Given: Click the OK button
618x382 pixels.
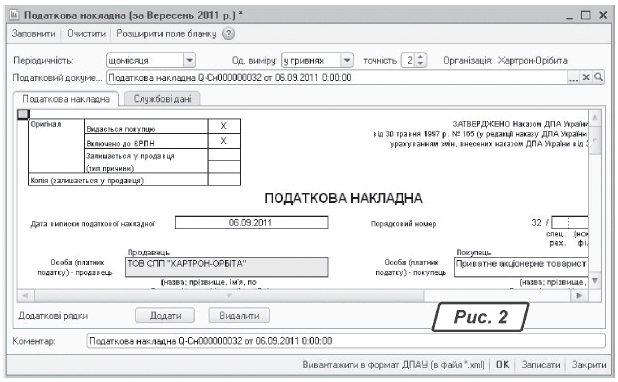Looking at the screenshot, I should [x=502, y=365].
